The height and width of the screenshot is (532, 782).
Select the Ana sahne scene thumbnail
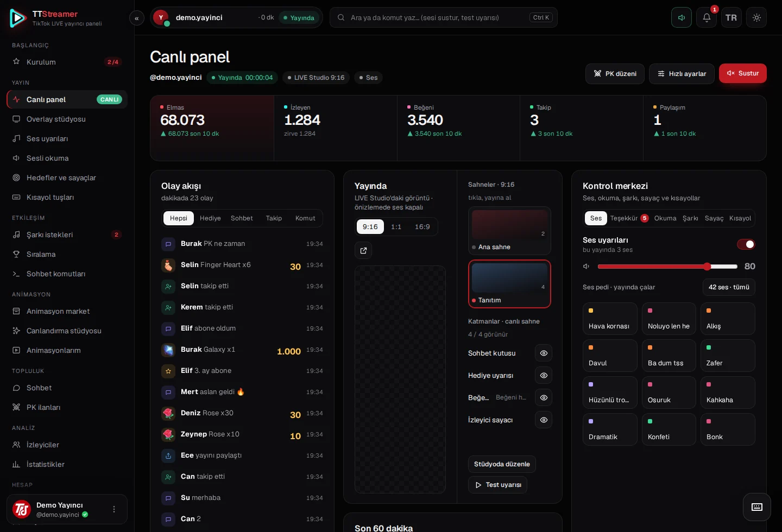click(x=509, y=231)
